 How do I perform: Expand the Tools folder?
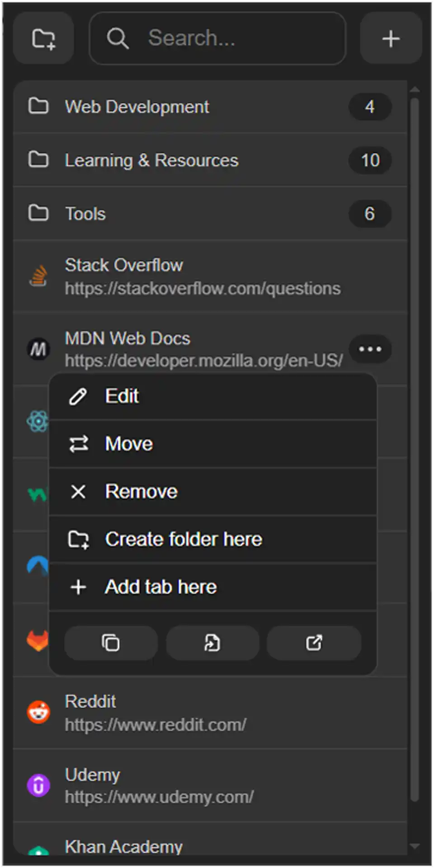pos(85,213)
